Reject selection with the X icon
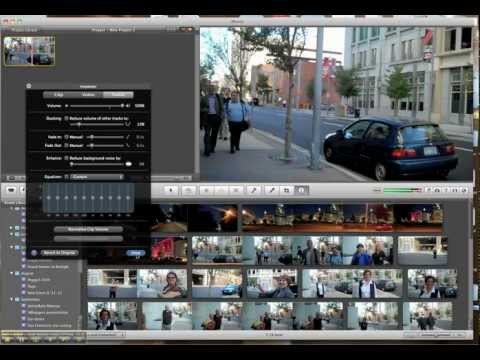The height and width of the screenshot is (360, 480). click(x=236, y=190)
